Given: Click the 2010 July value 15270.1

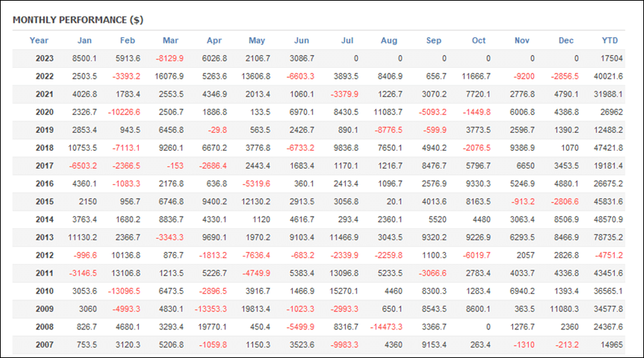Looking at the screenshot, I should [x=343, y=291].
